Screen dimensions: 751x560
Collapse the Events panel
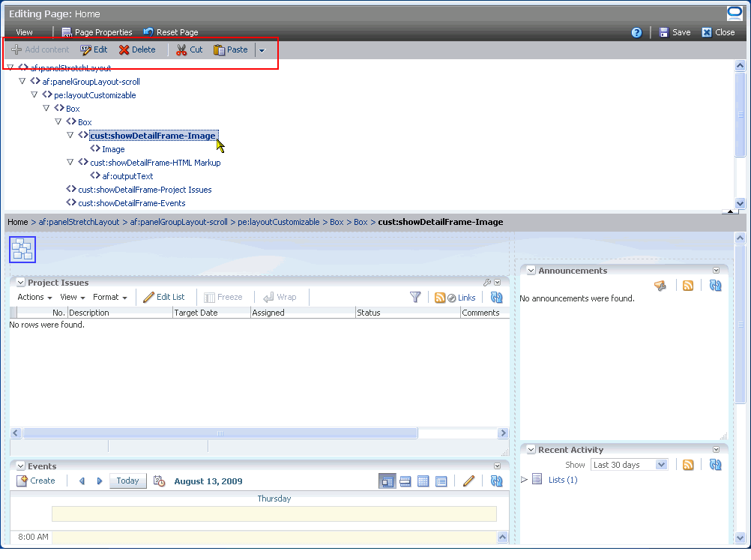(x=20, y=466)
